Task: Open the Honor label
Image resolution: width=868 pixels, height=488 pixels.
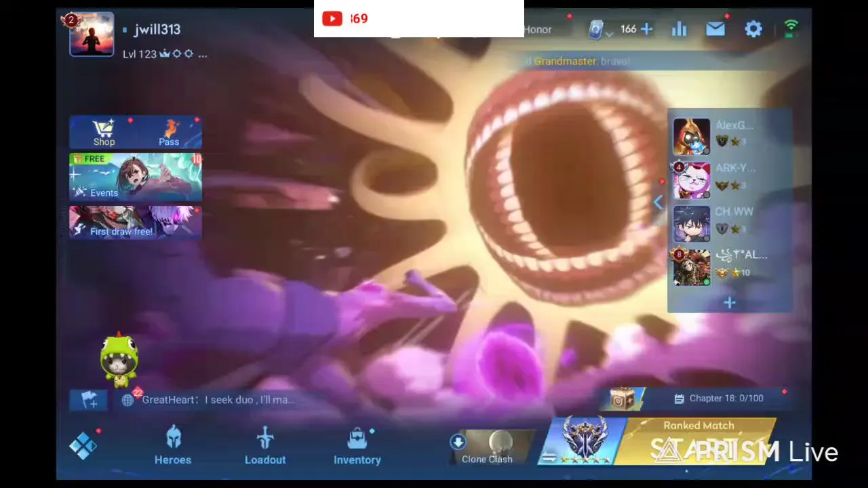Action: click(x=538, y=29)
